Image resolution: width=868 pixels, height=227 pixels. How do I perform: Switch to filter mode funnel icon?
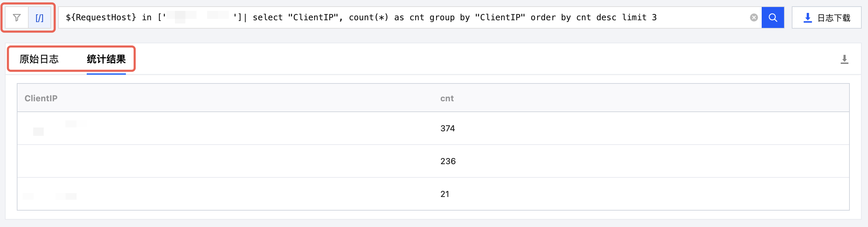[x=17, y=17]
